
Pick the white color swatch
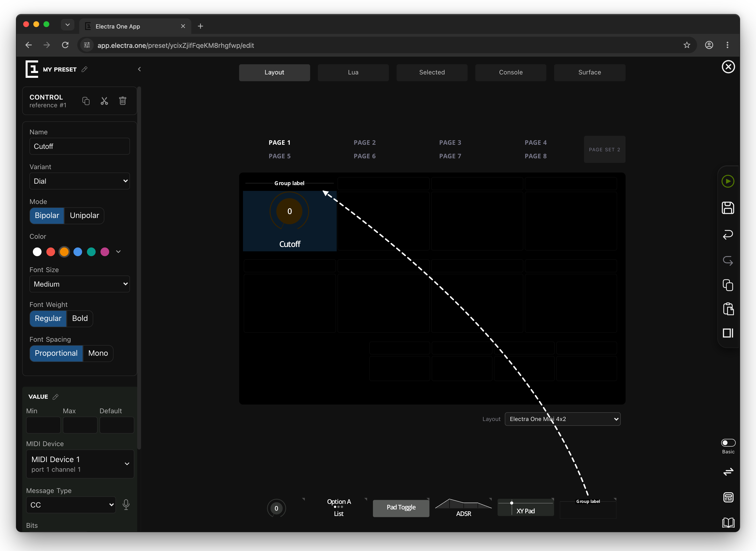pyautogui.click(x=37, y=252)
